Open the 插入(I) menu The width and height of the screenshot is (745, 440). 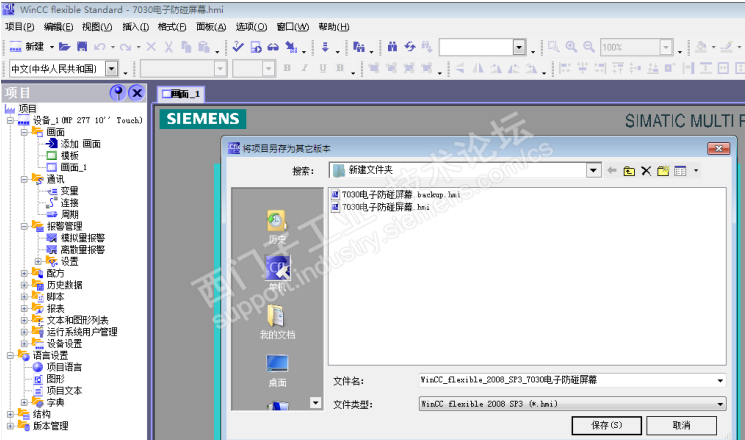[135, 27]
